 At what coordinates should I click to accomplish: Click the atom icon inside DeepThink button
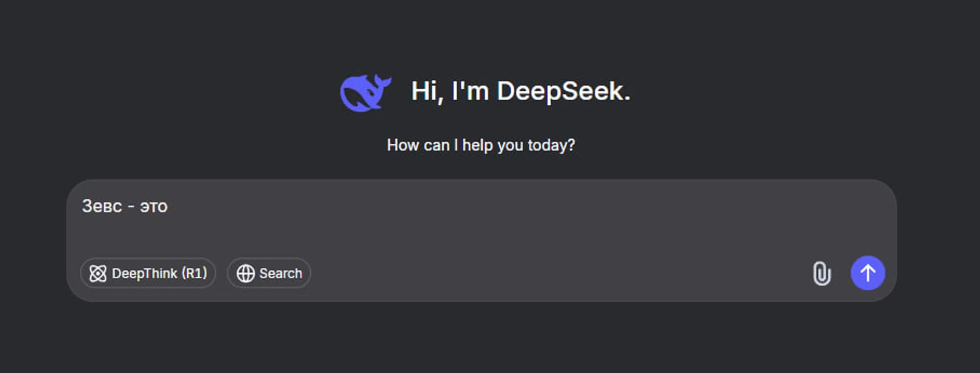pos(98,274)
